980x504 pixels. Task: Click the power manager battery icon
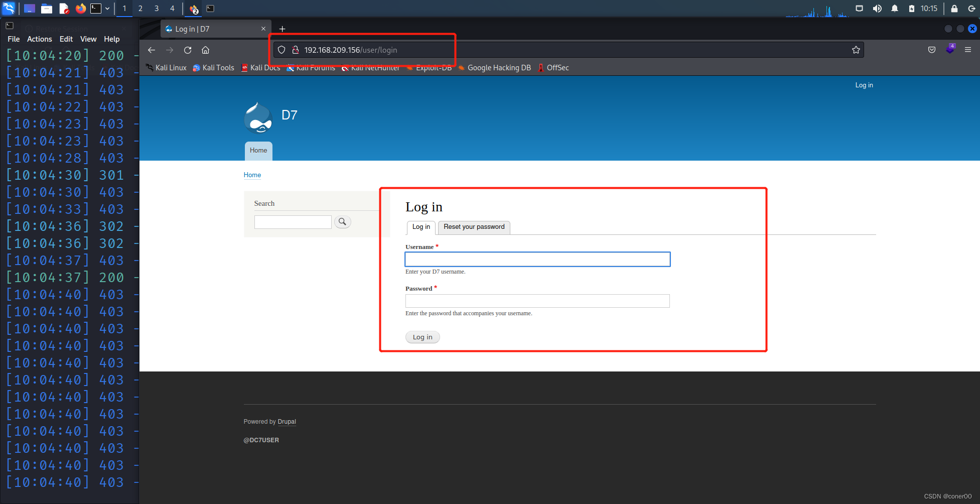pyautogui.click(x=912, y=9)
